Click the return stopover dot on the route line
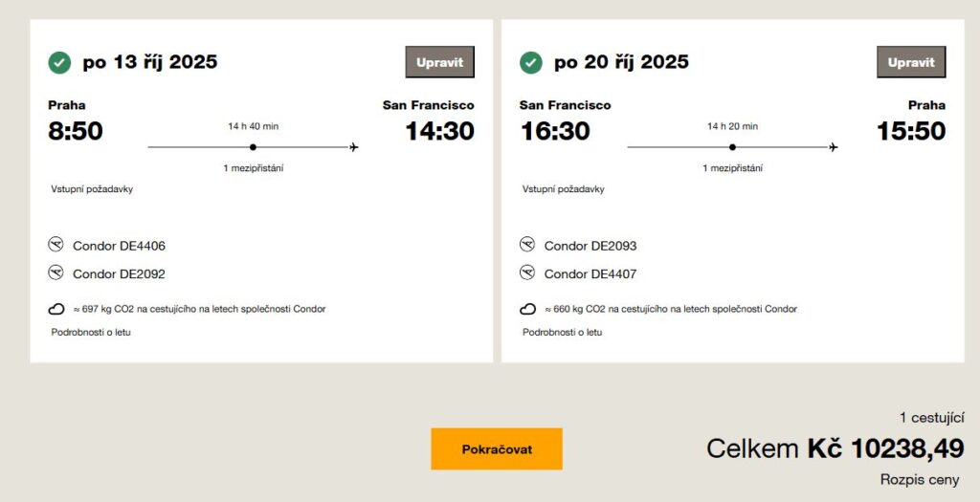This screenshot has height=502, width=980. click(x=732, y=147)
